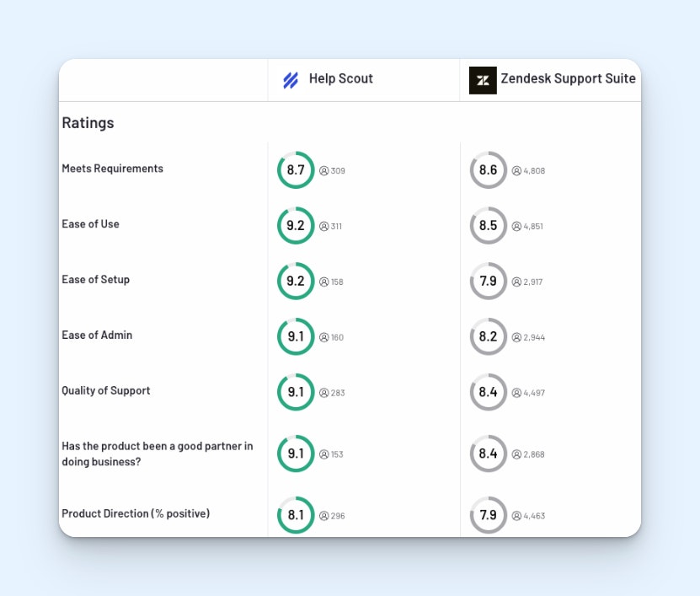Click Zendesk's 8.2 Ease of Admin score ring
The width and height of the screenshot is (700, 596).
[x=489, y=336]
